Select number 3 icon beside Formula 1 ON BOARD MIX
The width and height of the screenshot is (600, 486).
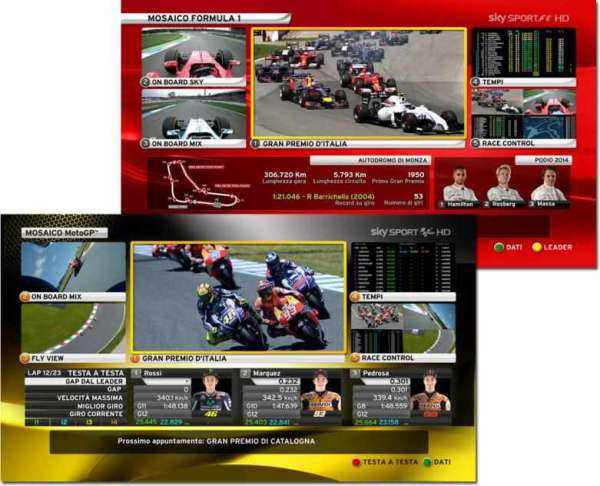[146, 144]
